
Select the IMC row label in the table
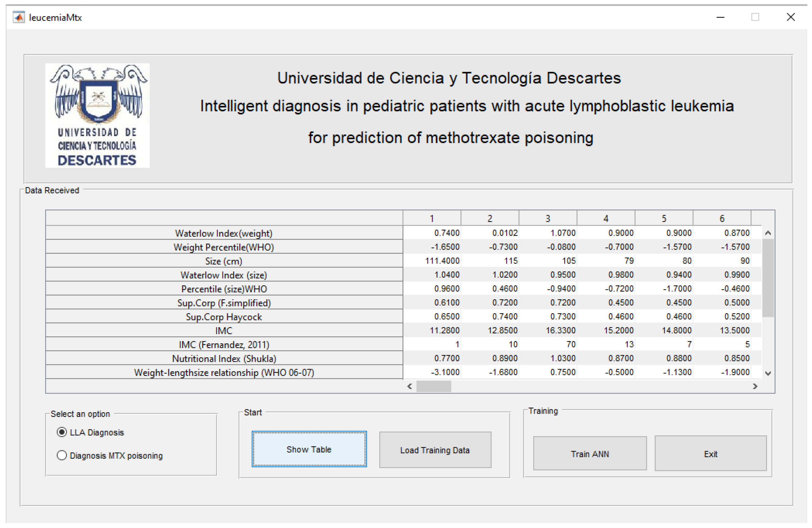(223, 330)
